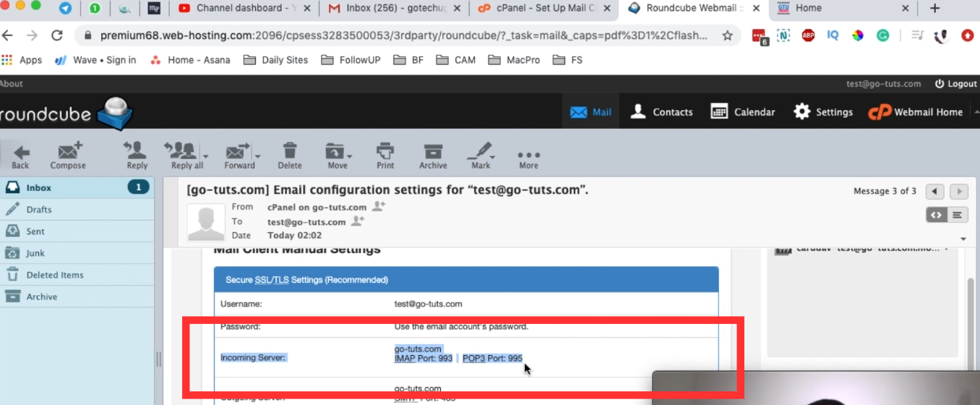Archive this message from the toolbar
980x405 pixels.
pyautogui.click(x=433, y=155)
